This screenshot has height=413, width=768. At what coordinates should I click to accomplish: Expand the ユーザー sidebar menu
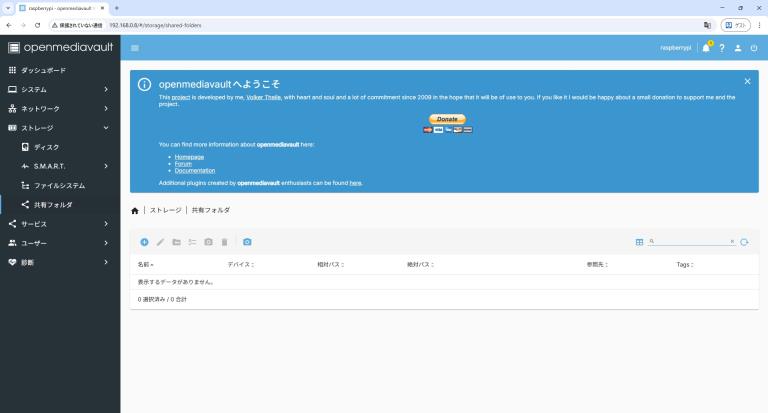click(x=60, y=243)
